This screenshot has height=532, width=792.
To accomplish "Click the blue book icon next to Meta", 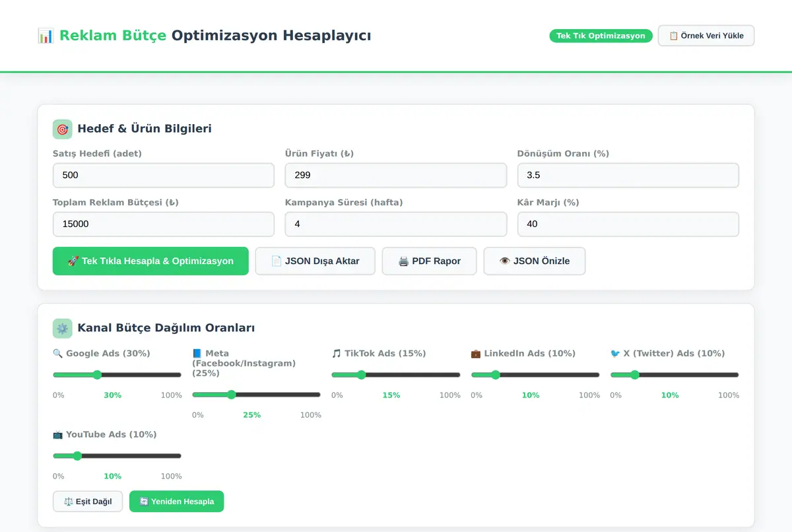I will pos(197,354).
